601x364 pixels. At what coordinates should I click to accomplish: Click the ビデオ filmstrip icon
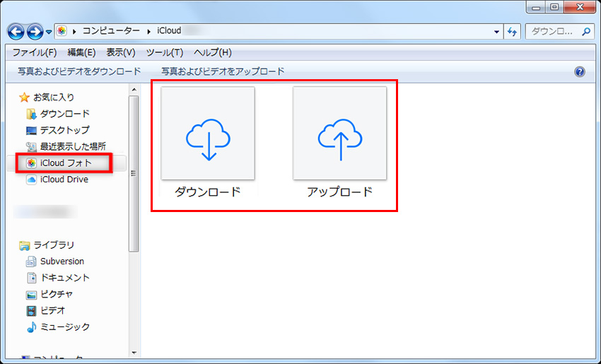(31, 311)
